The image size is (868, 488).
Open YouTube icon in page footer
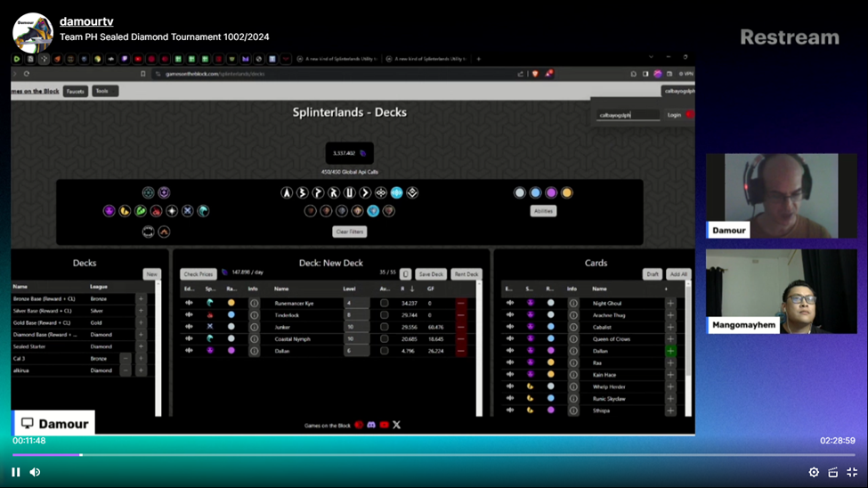[385, 425]
